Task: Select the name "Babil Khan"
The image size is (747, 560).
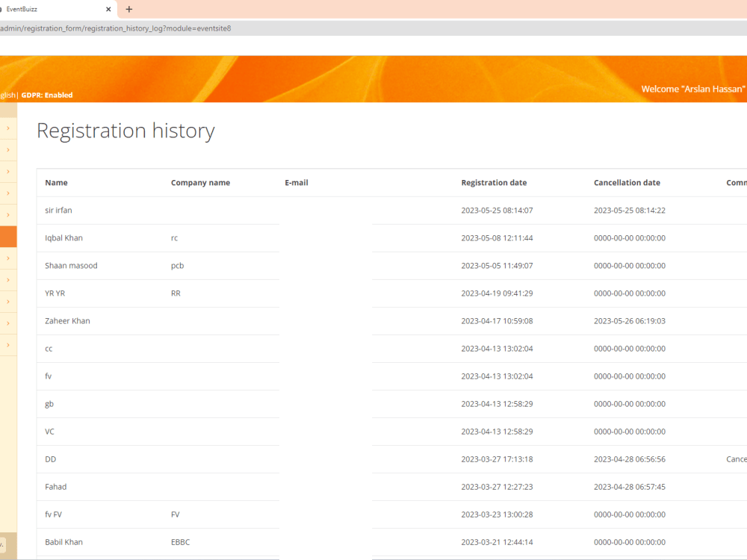Action: coord(63,542)
